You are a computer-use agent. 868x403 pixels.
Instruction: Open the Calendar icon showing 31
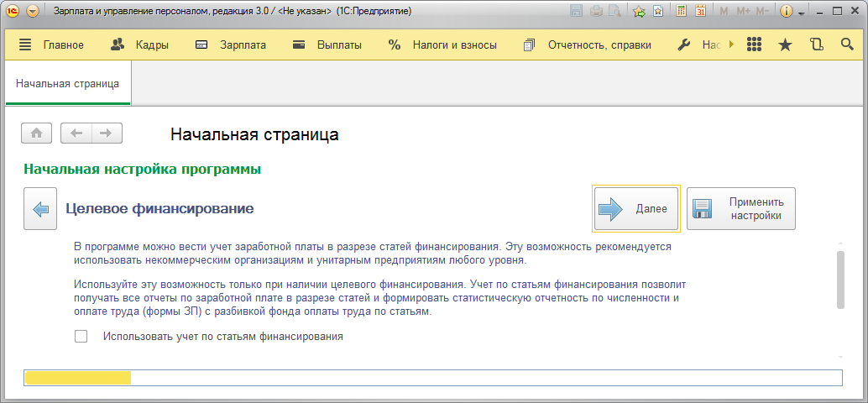700,11
